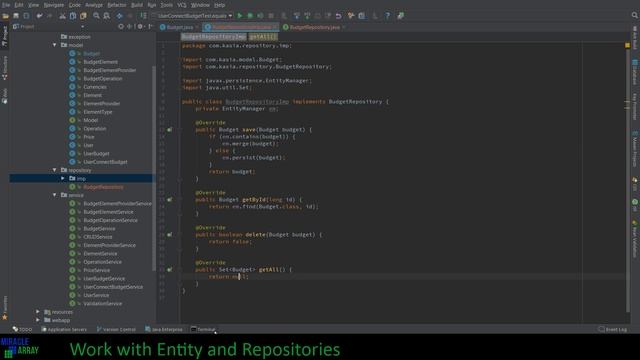Click the green Run button

coord(240,16)
